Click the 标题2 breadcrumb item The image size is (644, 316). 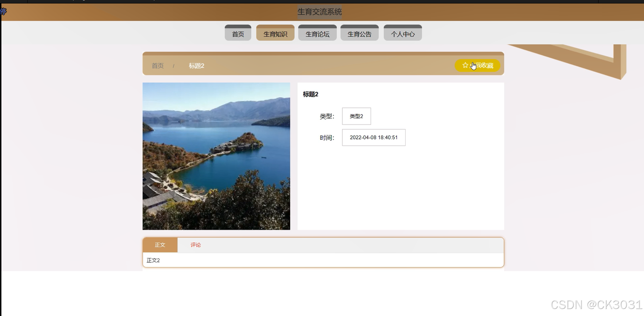(196, 66)
